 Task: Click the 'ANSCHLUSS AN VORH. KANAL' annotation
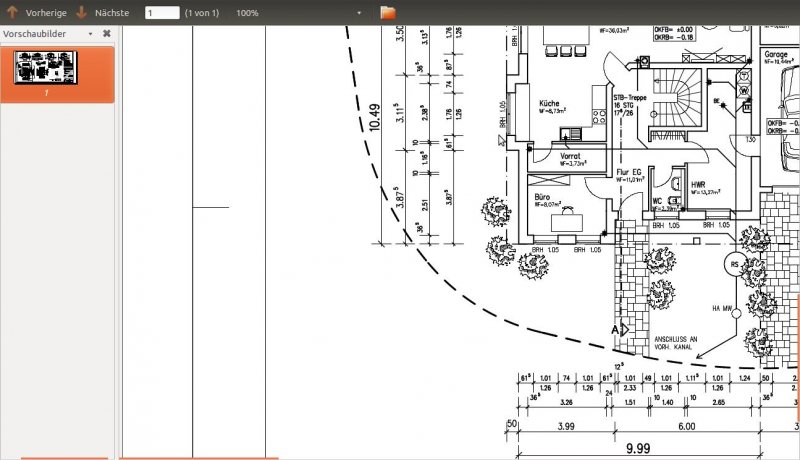[x=675, y=342]
